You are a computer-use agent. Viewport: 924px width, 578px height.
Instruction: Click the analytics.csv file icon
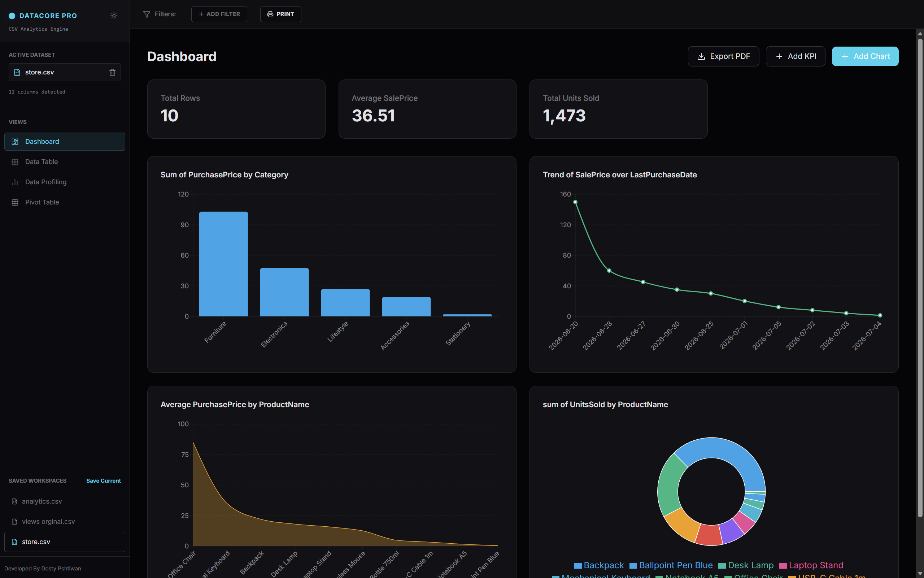(x=14, y=501)
